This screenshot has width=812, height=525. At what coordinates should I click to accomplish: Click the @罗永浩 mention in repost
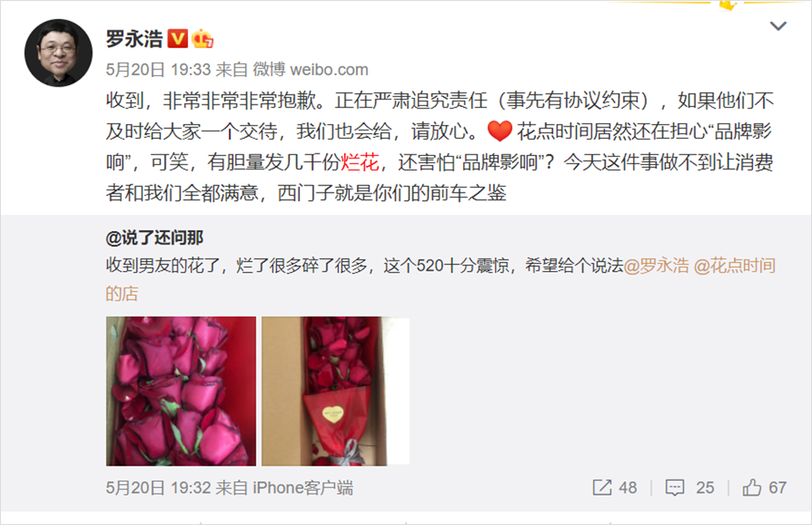pyautogui.click(x=656, y=265)
